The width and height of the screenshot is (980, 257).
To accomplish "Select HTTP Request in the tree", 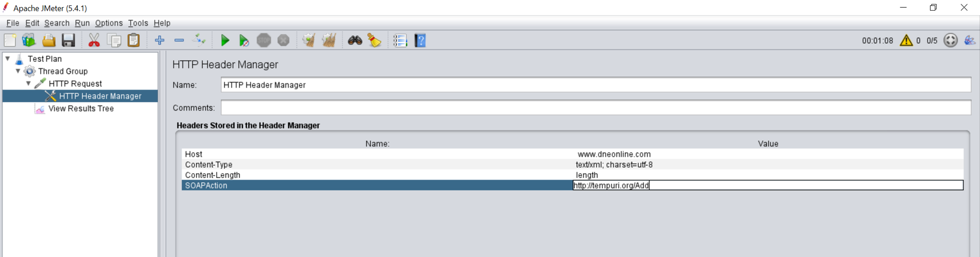I will [75, 84].
